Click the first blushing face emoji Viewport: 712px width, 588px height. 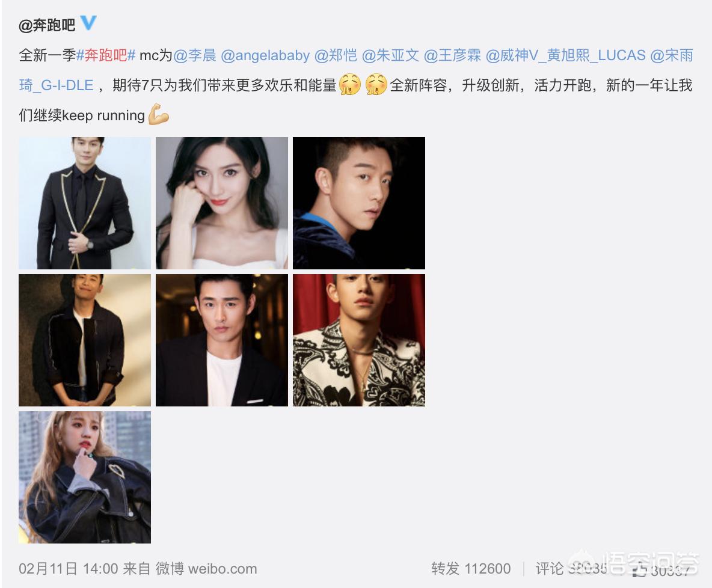(x=349, y=84)
